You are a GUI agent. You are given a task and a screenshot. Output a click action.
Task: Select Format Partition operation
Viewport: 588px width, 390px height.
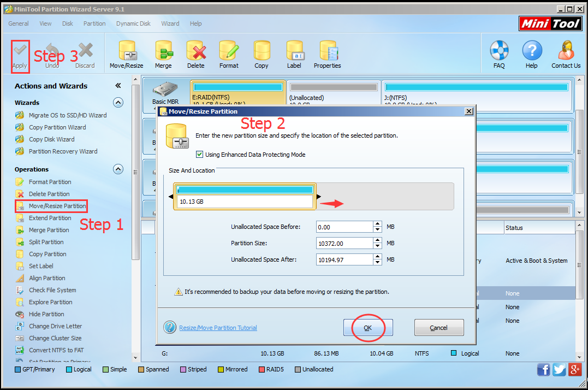coord(50,182)
